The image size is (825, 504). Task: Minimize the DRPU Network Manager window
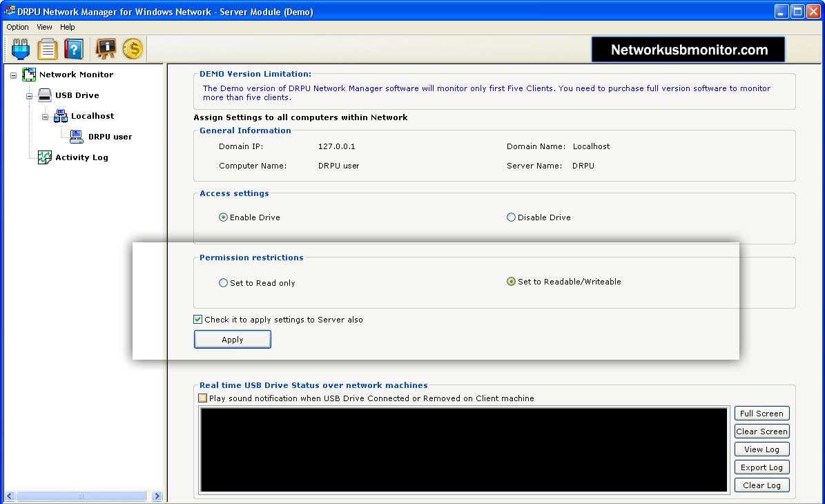[782, 12]
